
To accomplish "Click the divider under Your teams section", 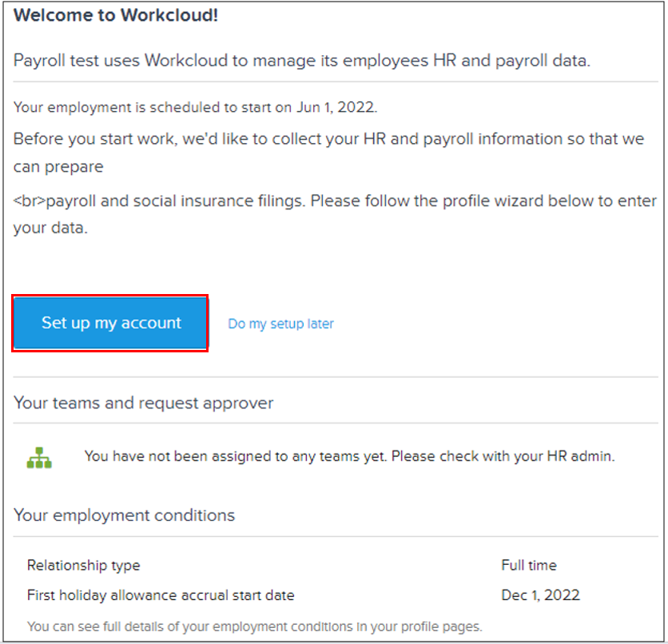I will coord(334,423).
